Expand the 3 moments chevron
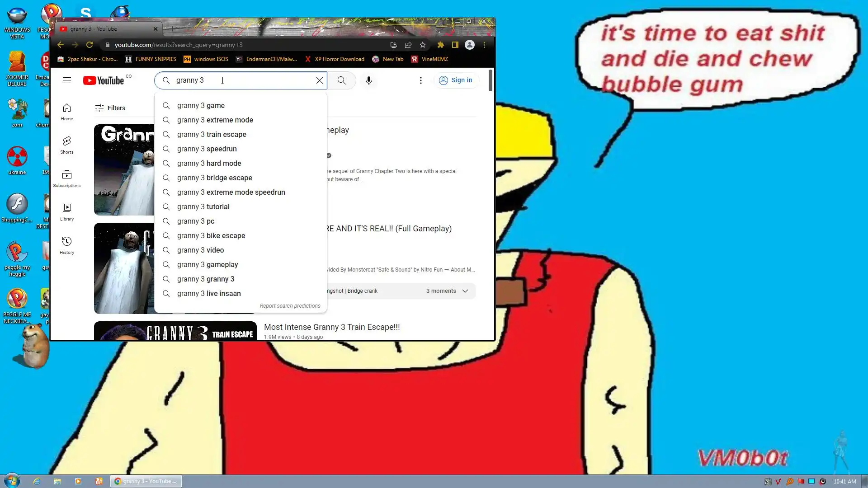Image resolution: width=868 pixels, height=488 pixels. 465,291
